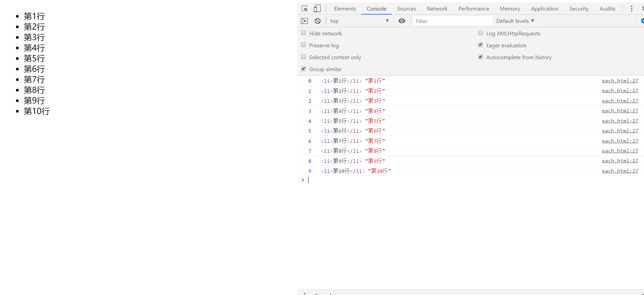Open the console settings gear icon

(642, 21)
